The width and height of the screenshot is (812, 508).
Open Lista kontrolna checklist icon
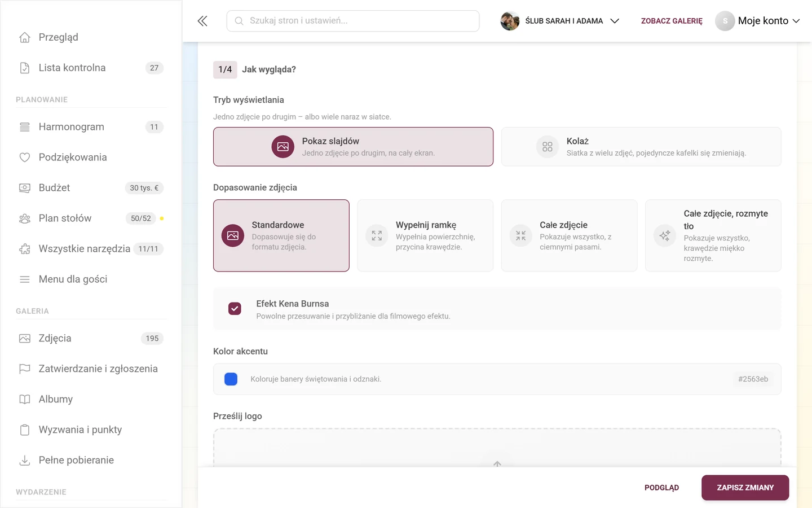25,68
